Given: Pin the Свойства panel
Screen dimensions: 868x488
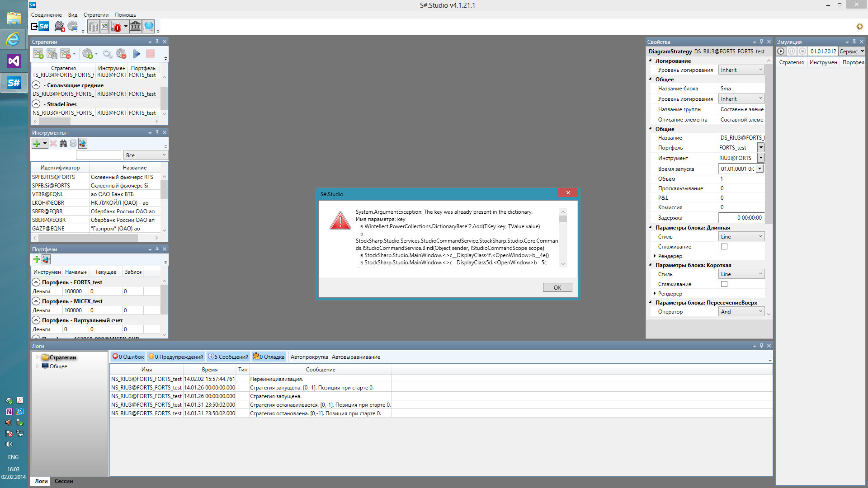Looking at the screenshot, I should click(x=761, y=42).
